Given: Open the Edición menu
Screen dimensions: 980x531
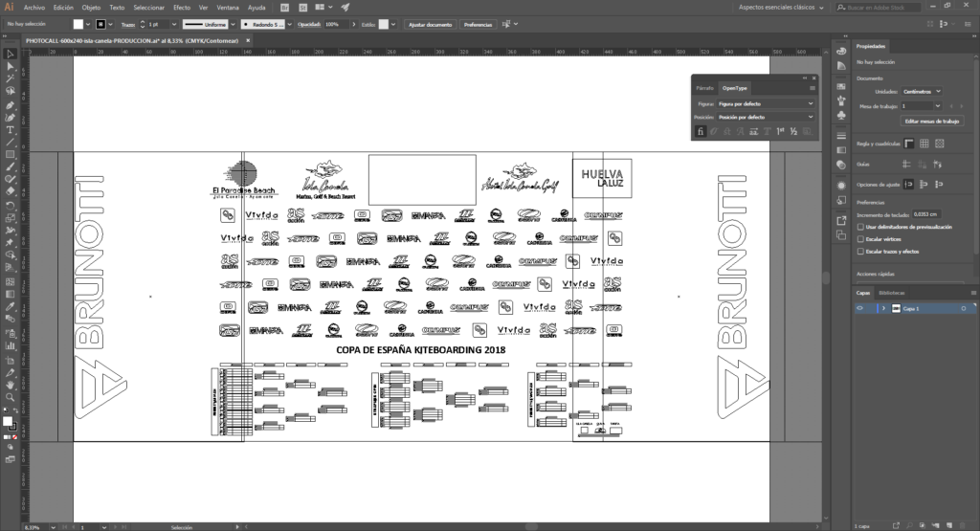Looking at the screenshot, I should pyautogui.click(x=63, y=8).
